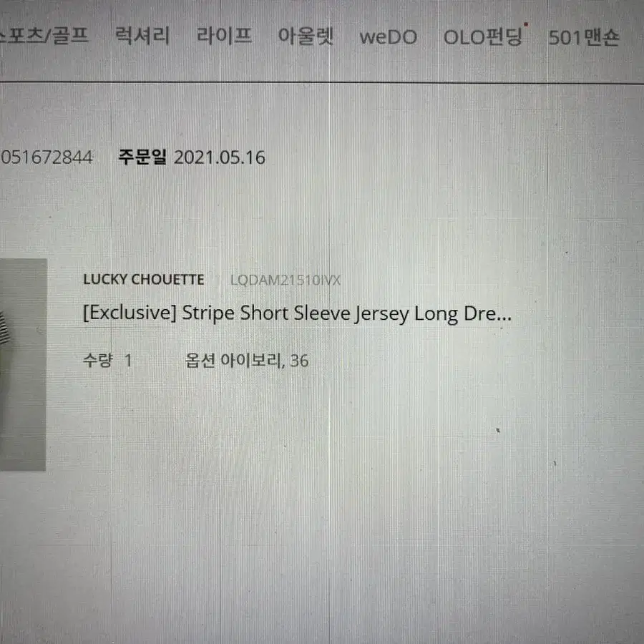Click the quantity value 1
The width and height of the screenshot is (644, 644).
(x=128, y=361)
